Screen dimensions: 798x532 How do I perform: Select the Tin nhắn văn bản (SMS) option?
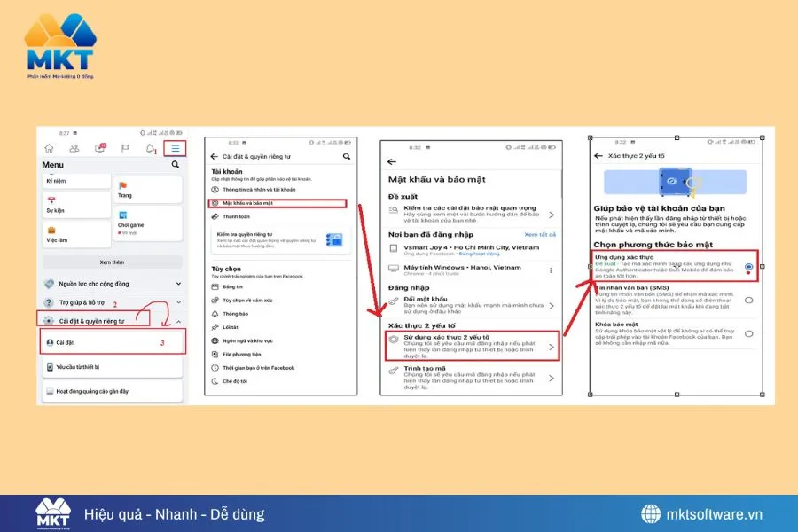click(x=748, y=300)
